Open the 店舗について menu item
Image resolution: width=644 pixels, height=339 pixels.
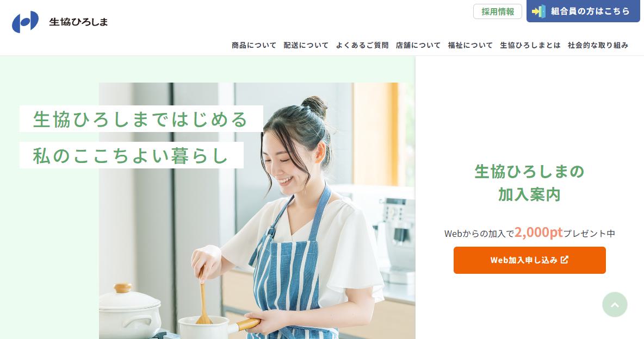pos(418,45)
